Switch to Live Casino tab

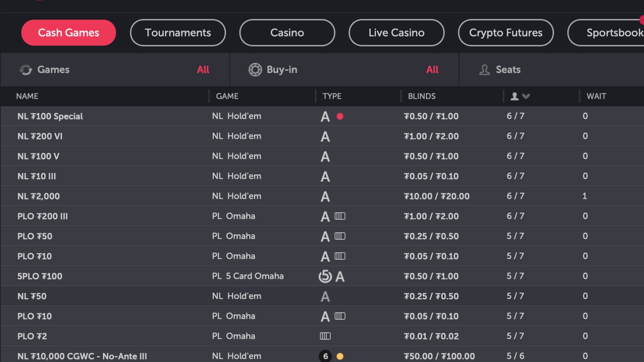396,33
